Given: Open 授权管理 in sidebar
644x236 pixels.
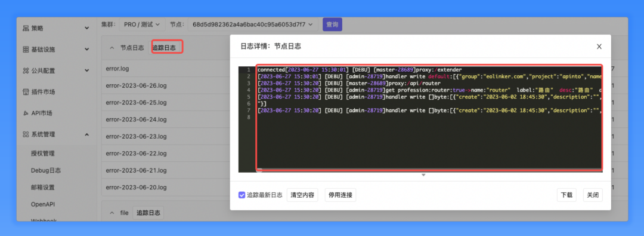Looking at the screenshot, I should (x=43, y=153).
